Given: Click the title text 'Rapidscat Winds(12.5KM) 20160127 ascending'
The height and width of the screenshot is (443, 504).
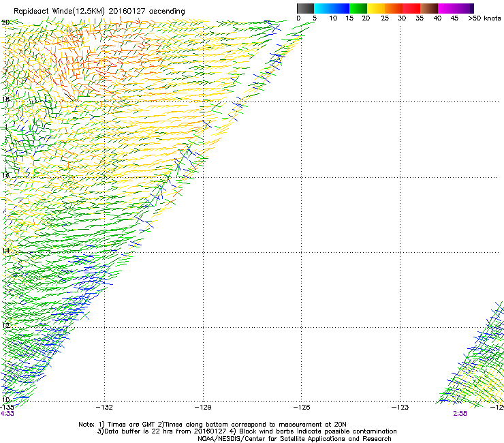Looking at the screenshot, I should (x=99, y=12).
